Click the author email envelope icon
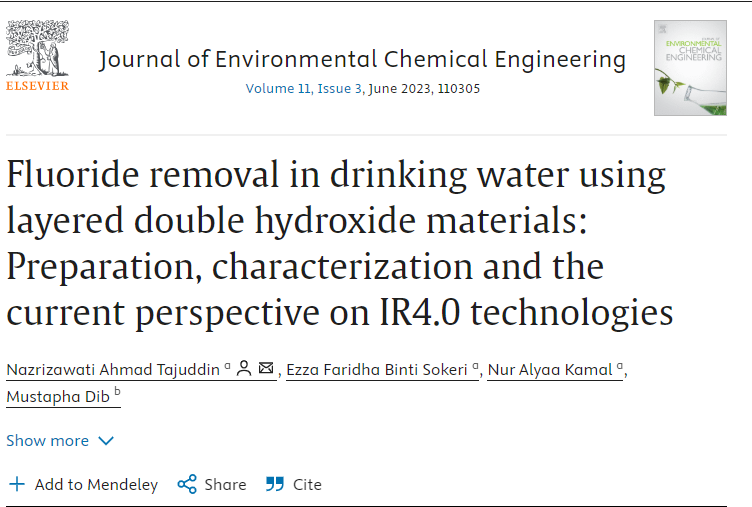 pos(266,369)
